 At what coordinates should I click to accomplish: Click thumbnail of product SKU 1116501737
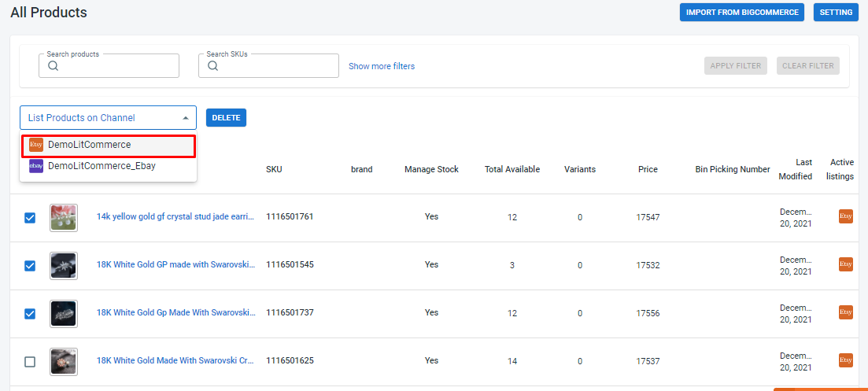click(x=63, y=313)
